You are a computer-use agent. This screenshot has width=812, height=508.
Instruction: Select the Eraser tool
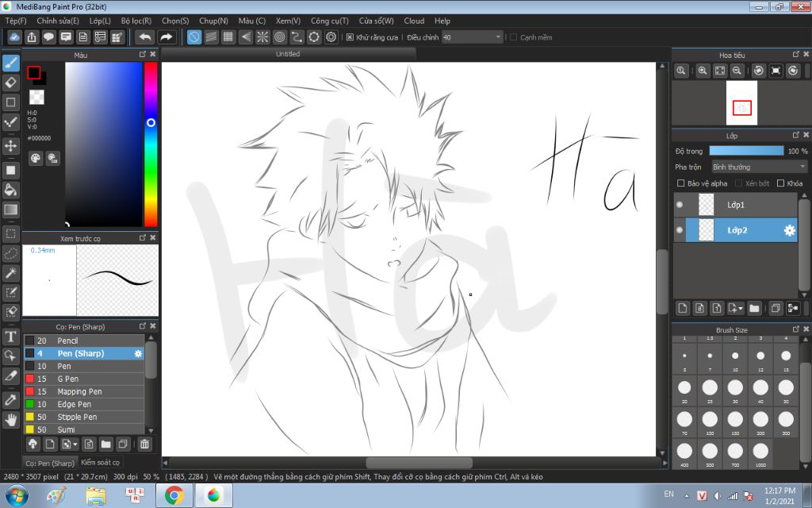[x=11, y=83]
